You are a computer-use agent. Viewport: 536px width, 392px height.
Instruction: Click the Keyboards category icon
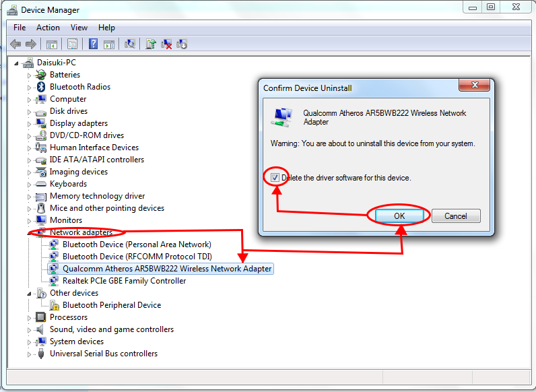pos(40,184)
